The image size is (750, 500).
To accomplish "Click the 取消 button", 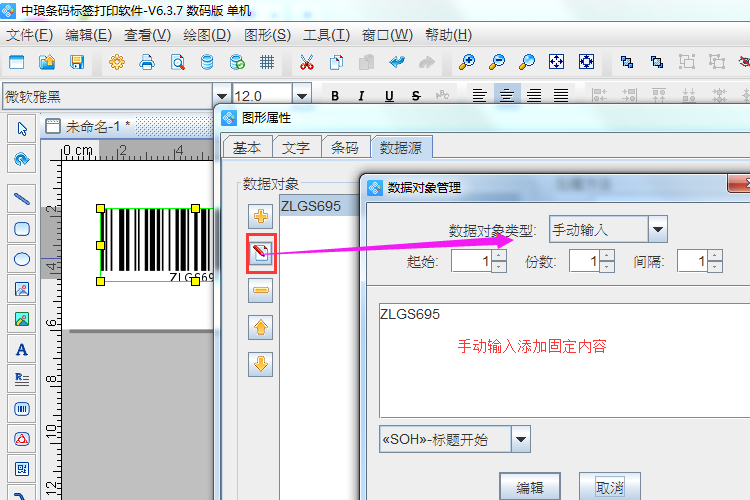I will (x=609, y=488).
